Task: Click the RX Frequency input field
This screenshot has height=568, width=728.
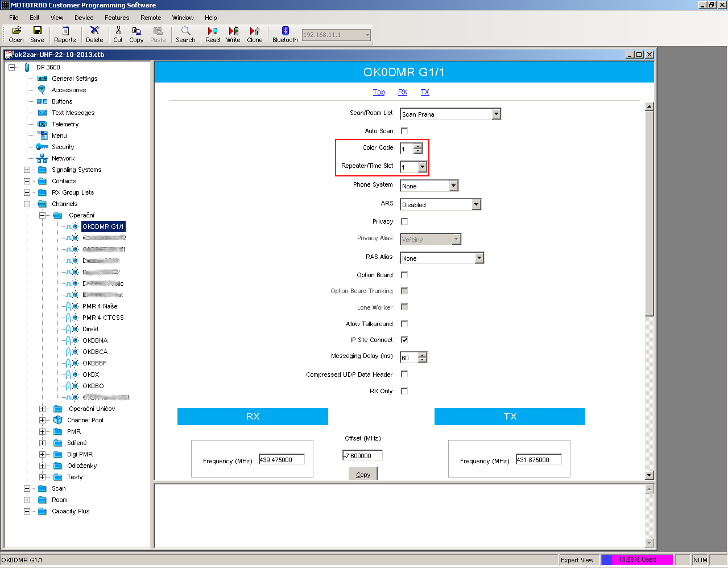Action: point(282,459)
